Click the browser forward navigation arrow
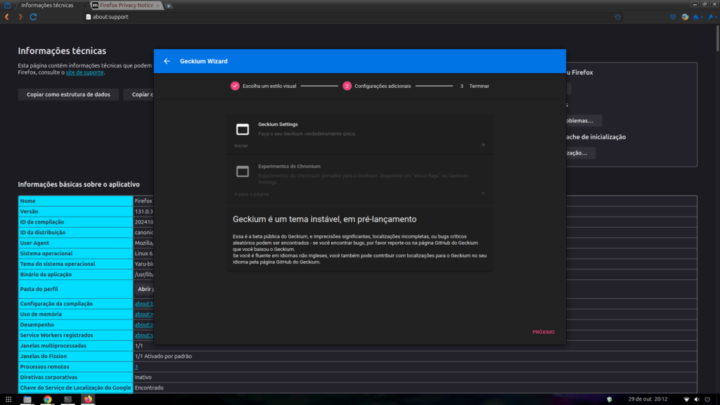The width and height of the screenshot is (720, 405). click(x=20, y=17)
